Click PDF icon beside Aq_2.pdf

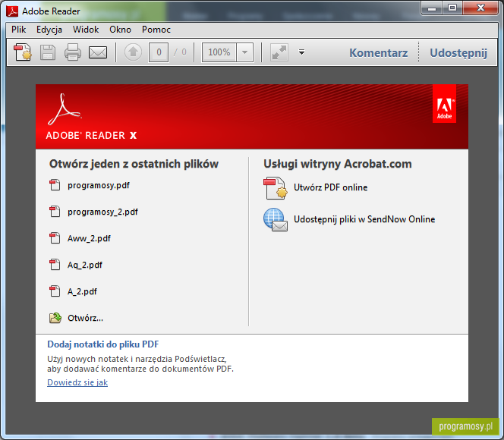[x=55, y=265]
